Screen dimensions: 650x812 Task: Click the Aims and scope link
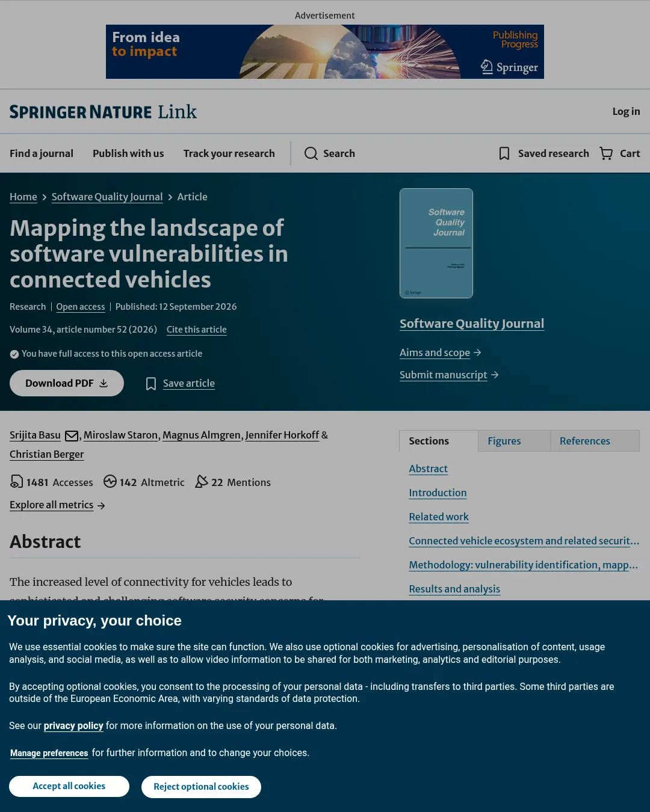coord(435,352)
